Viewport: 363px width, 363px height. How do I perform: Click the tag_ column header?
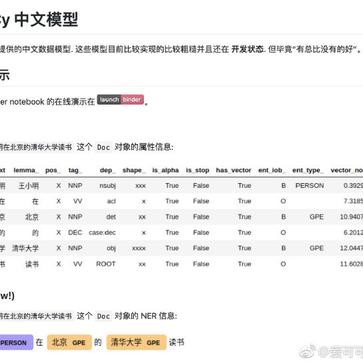click(x=75, y=170)
